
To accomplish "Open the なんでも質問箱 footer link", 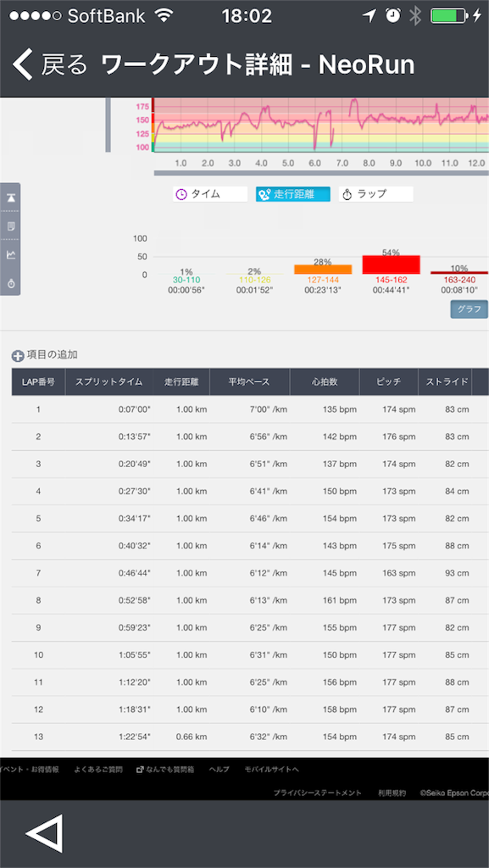I will pyautogui.click(x=165, y=770).
